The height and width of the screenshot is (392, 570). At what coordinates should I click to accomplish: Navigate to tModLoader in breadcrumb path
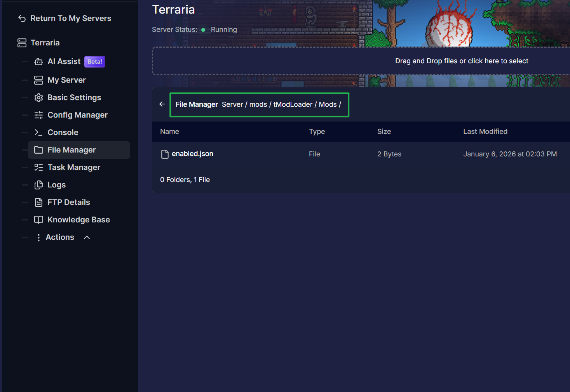[x=293, y=104]
